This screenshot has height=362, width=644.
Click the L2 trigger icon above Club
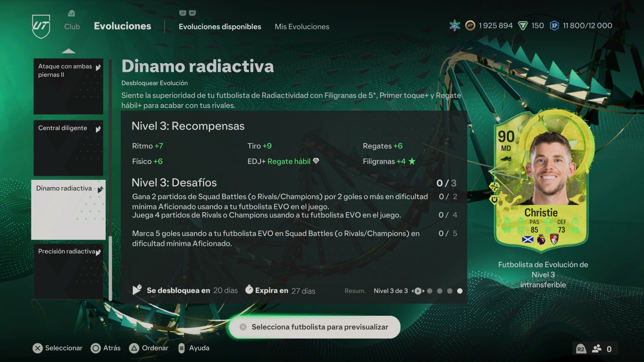tap(71, 13)
